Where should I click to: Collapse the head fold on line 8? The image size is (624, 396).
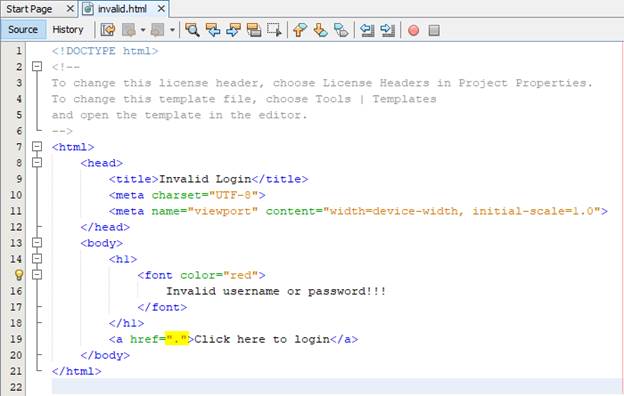37,162
